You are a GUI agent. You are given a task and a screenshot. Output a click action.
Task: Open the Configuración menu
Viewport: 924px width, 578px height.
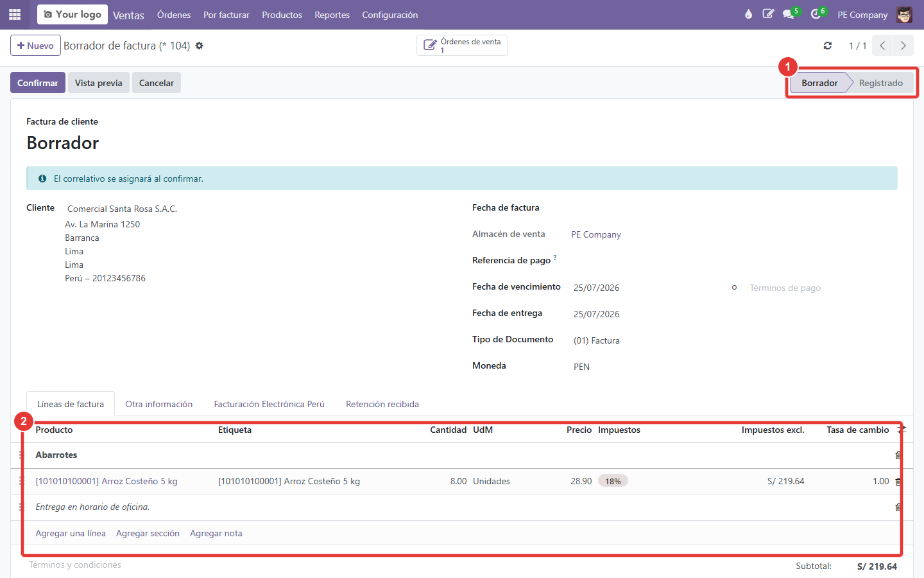pos(389,15)
